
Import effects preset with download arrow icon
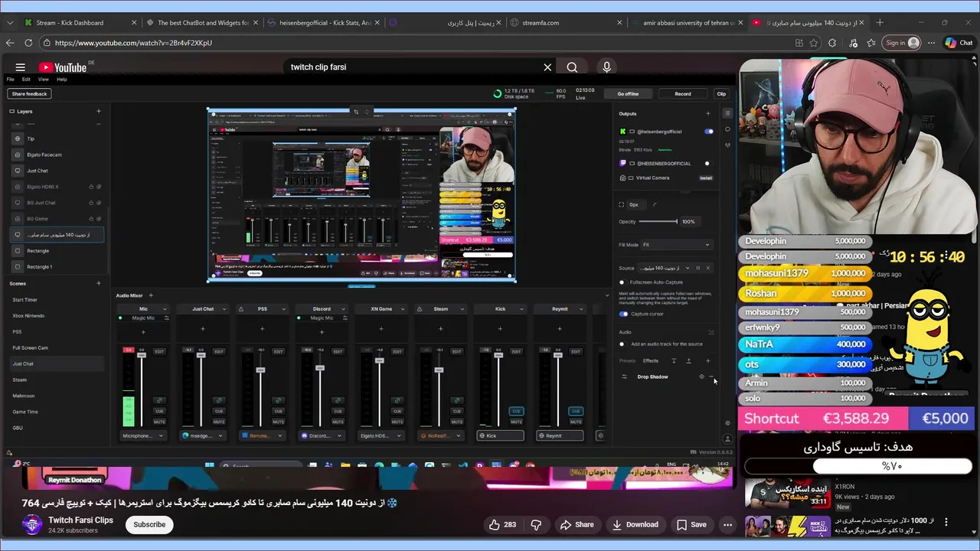point(674,360)
